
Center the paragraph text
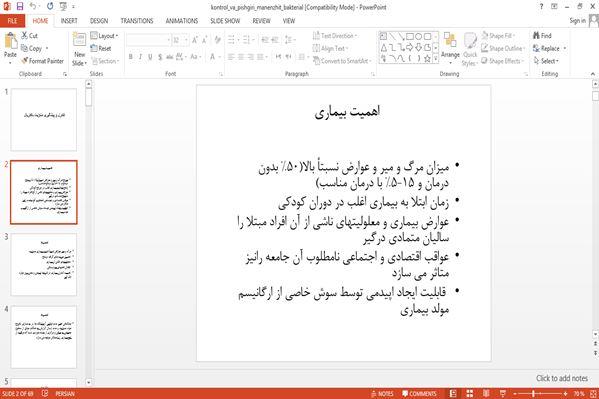pyautogui.click(x=241, y=57)
